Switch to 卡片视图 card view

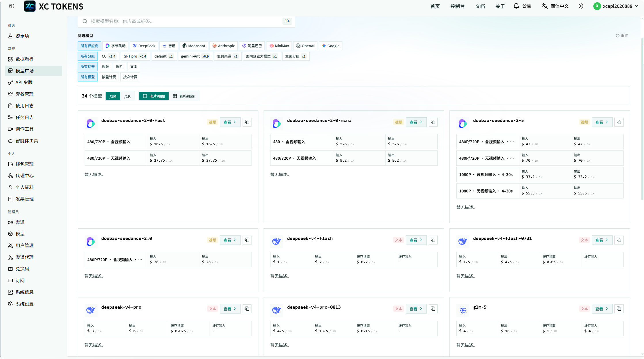154,96
